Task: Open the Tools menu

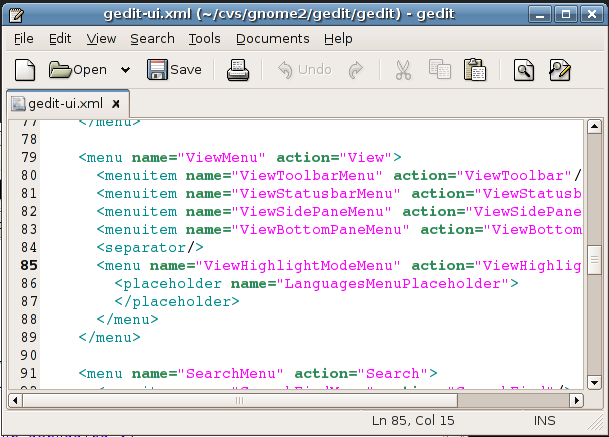Action: point(204,39)
